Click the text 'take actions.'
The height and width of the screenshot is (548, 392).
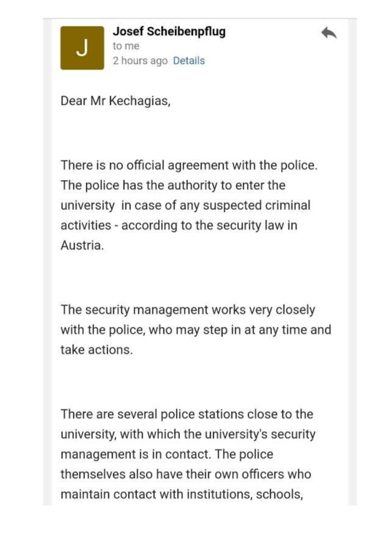(96, 350)
